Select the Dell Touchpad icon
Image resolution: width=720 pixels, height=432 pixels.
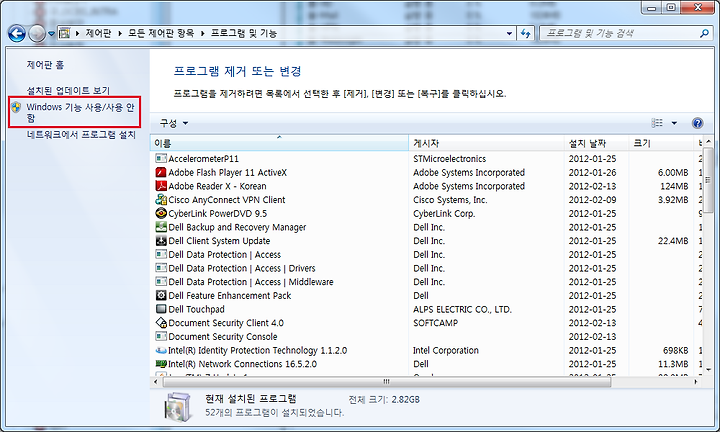[161, 309]
